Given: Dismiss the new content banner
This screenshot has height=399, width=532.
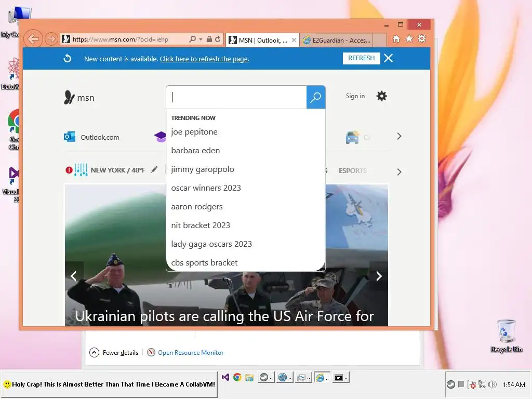Looking at the screenshot, I should tap(389, 58).
